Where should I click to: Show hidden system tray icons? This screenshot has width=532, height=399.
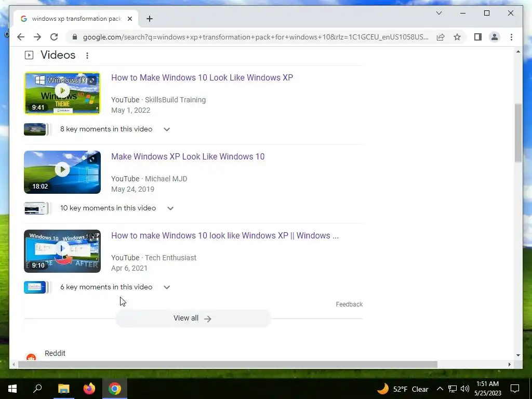pyautogui.click(x=440, y=389)
